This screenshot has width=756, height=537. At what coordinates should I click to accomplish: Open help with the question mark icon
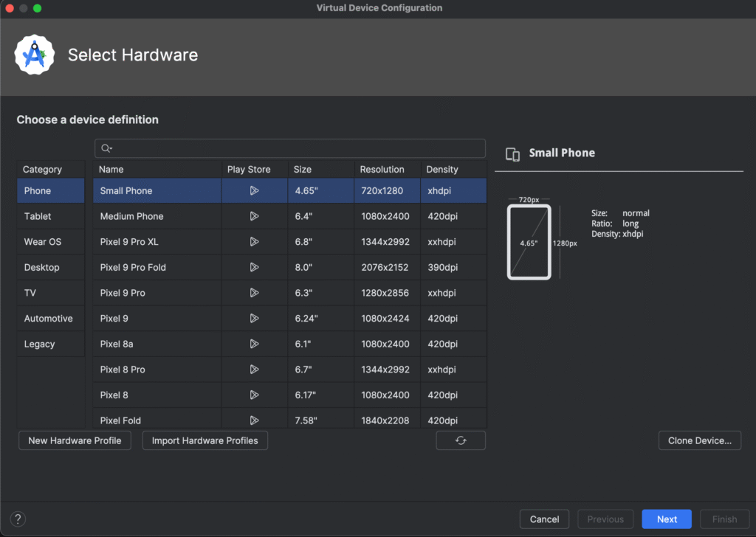pos(18,519)
